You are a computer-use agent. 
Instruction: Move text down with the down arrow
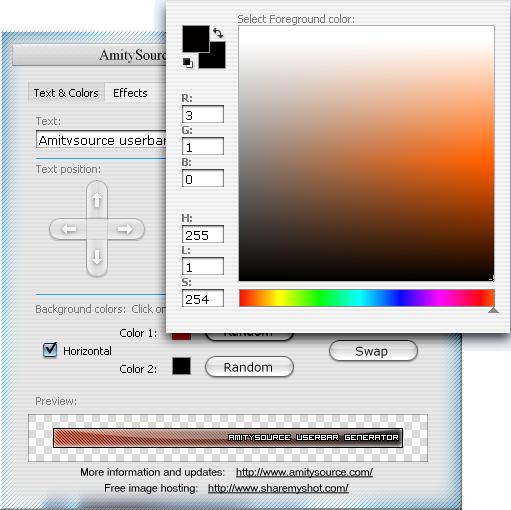[97, 257]
